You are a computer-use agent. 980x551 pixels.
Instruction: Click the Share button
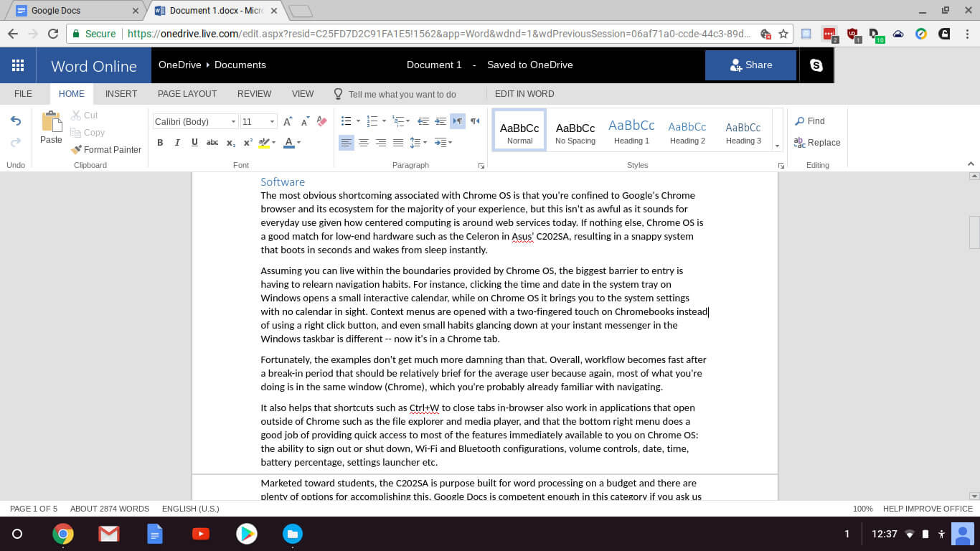750,65
